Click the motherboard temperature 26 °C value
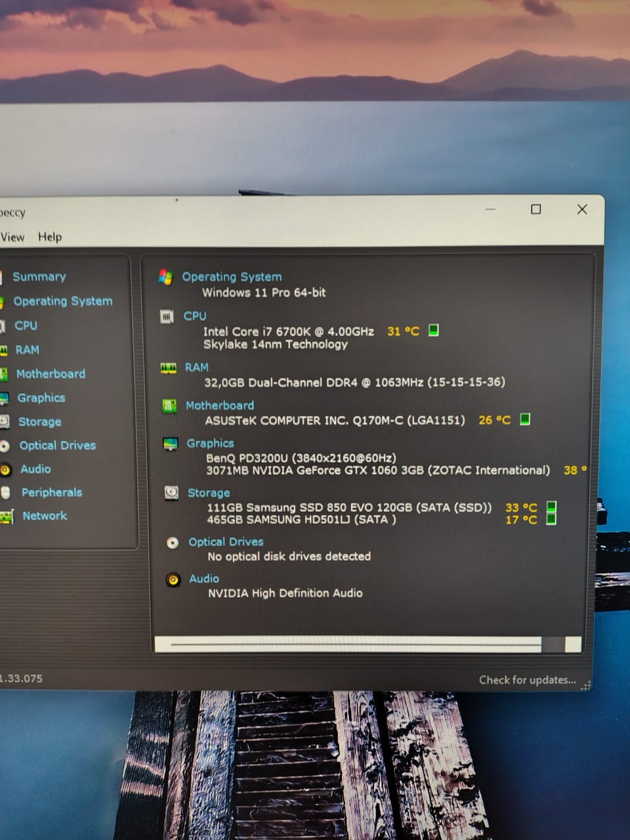The width and height of the screenshot is (630, 840). (x=494, y=420)
